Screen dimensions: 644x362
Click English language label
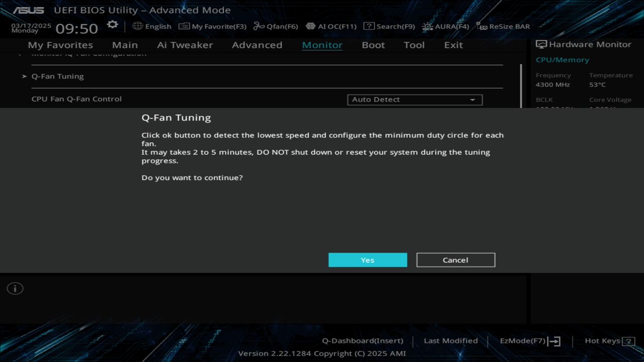[x=158, y=26]
